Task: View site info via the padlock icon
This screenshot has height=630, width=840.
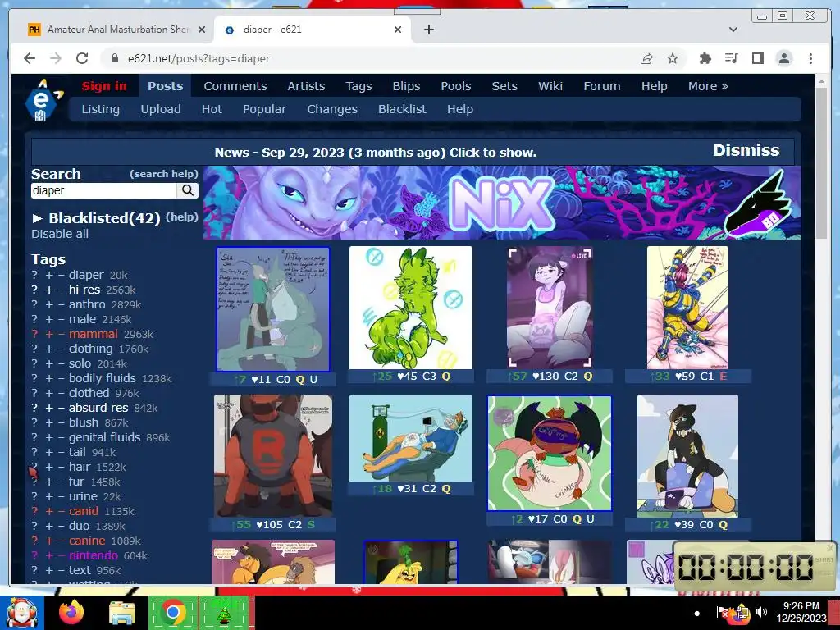Action: click(x=114, y=58)
